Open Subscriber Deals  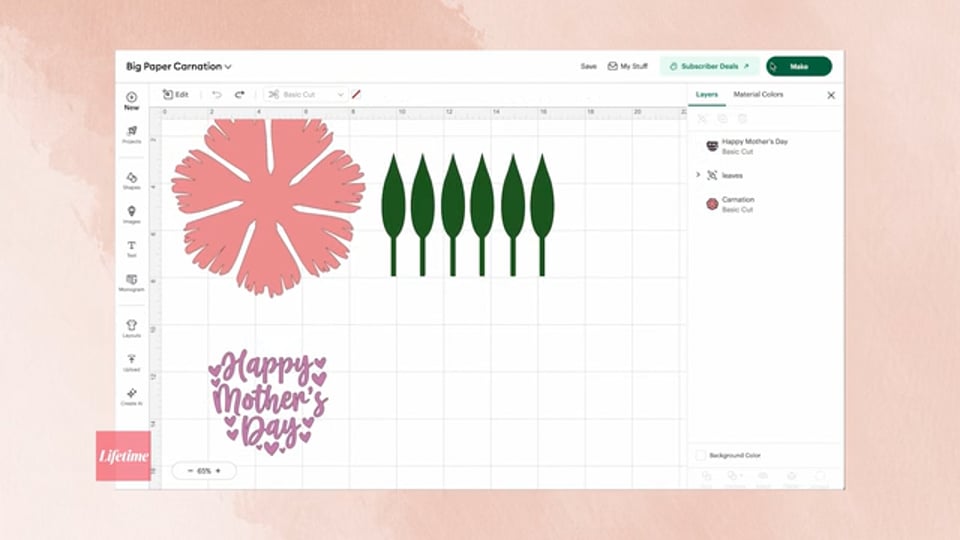pyautogui.click(x=710, y=66)
